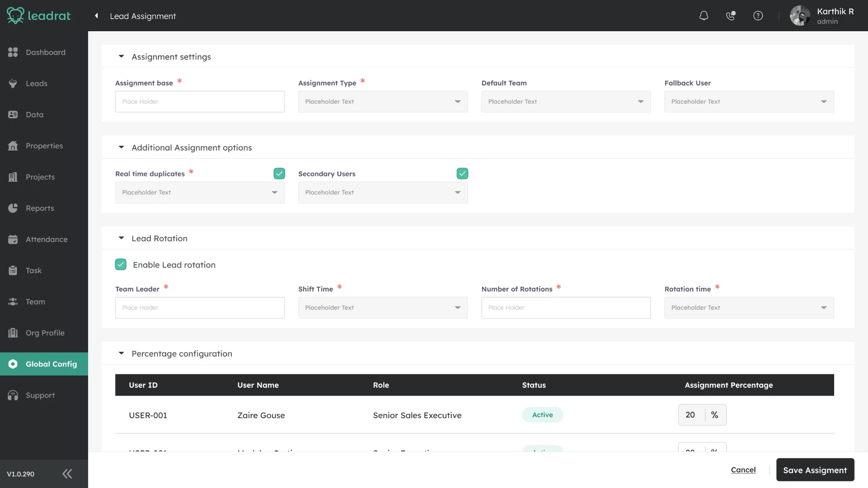Open the Attendance menu item
868x488 pixels.
pos(44,239)
